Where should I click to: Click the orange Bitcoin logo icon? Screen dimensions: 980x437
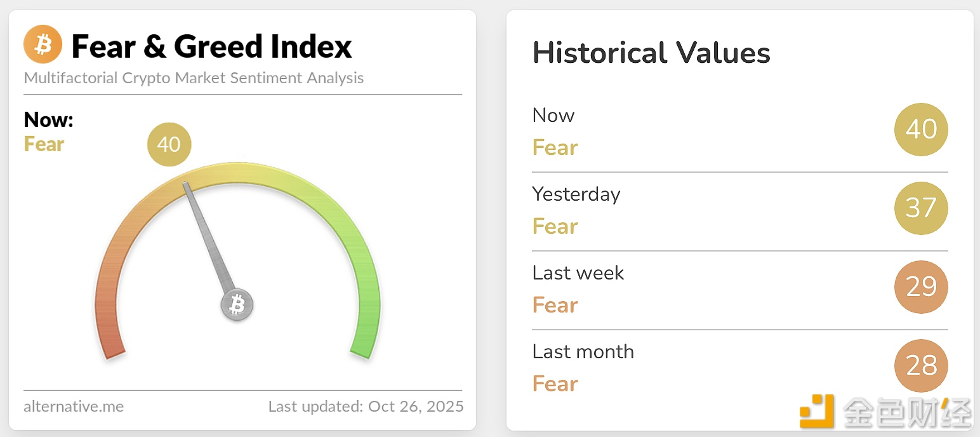[x=43, y=45]
